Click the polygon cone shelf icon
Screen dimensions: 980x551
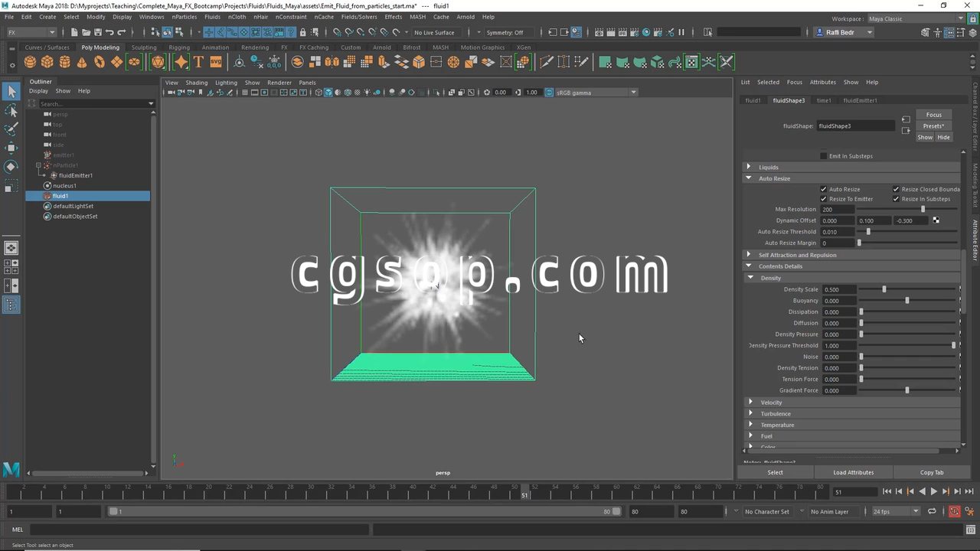82,62
